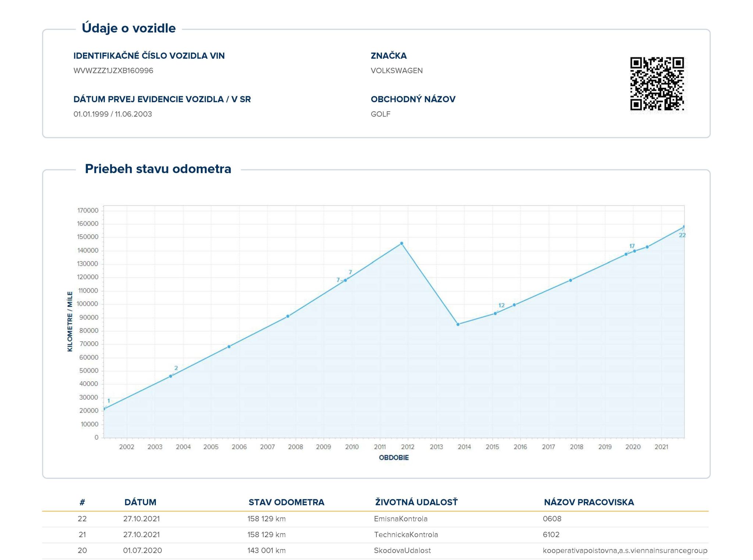Screen dimensions: 753x560
Task: Click the VOLKSWAGEN brand value
Action: [x=396, y=71]
